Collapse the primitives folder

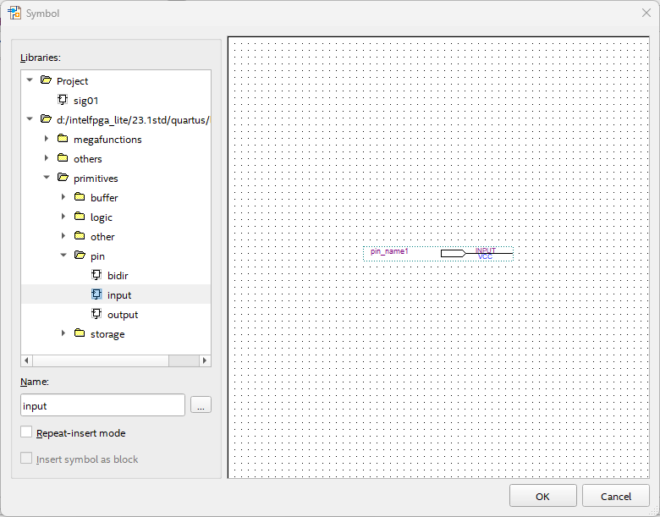click(46, 177)
